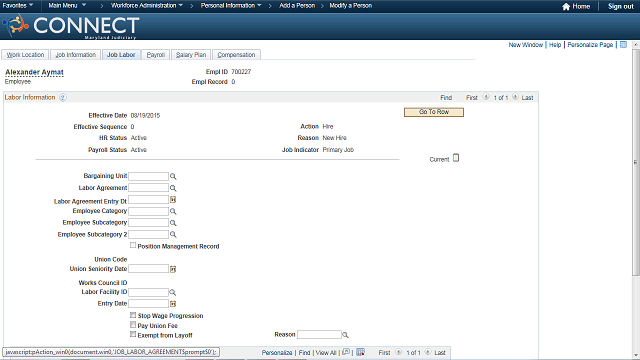Click the download grid icon in bottom bar
640x360 pixels.
pos(360,352)
